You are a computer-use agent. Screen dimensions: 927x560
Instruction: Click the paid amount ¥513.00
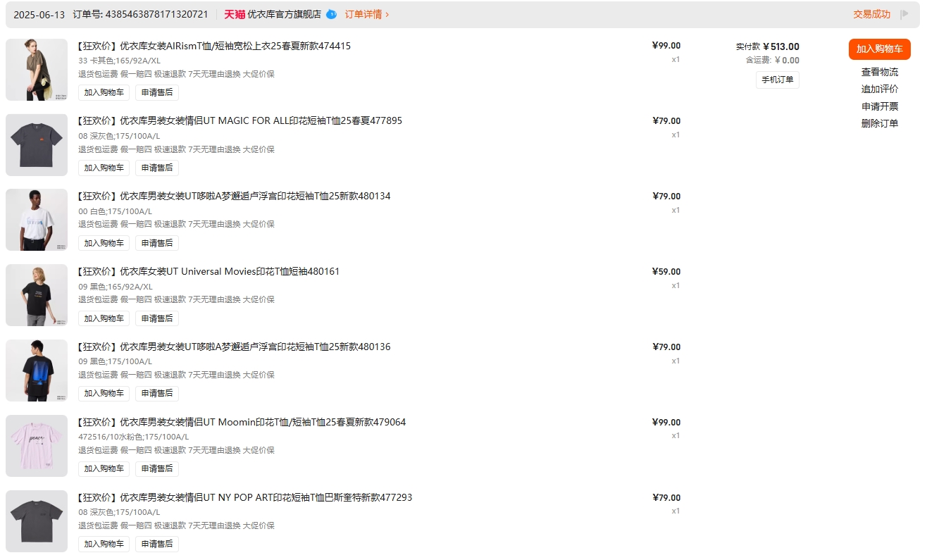[781, 46]
